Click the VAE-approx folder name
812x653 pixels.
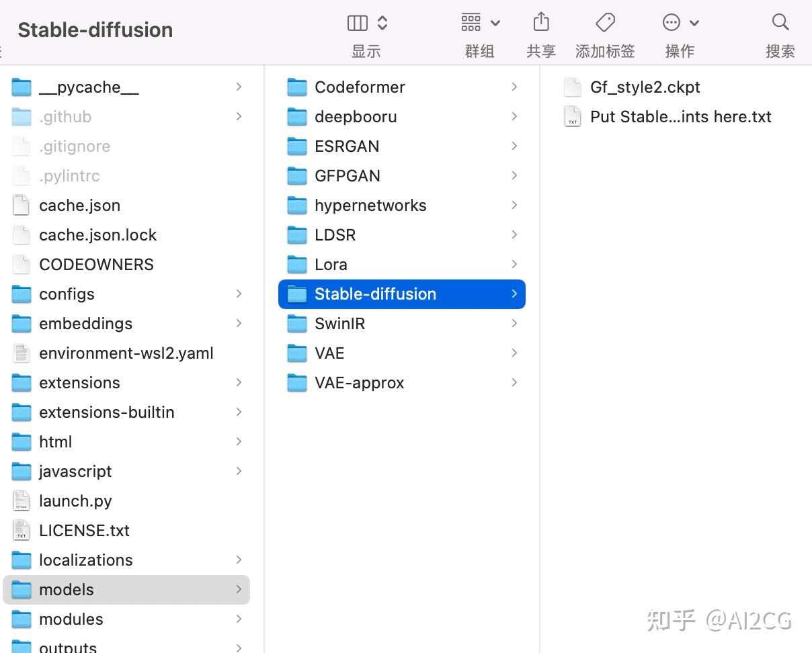click(360, 383)
